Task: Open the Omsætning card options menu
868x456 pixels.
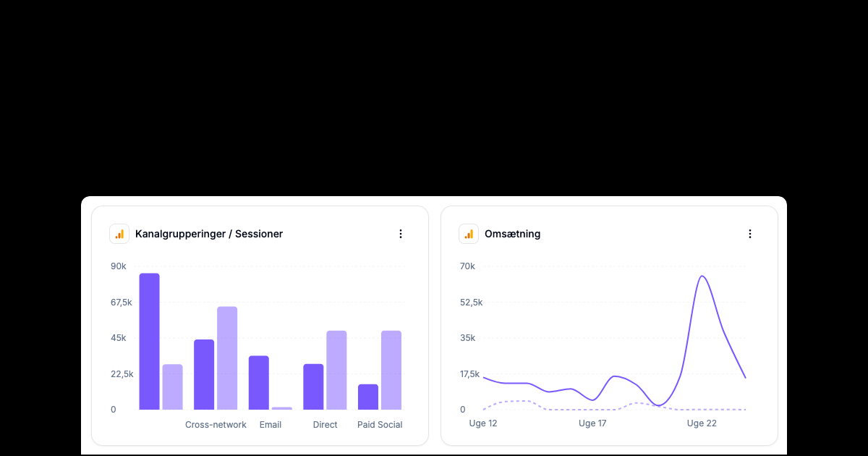Action: pos(750,234)
